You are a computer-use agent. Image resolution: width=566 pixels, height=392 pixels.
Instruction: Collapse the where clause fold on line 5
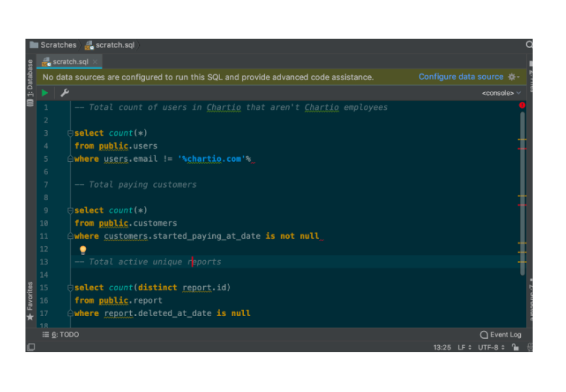pyautogui.click(x=70, y=159)
